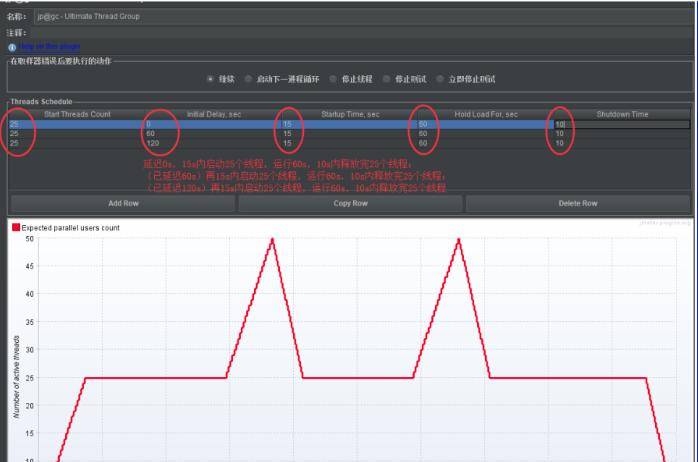The width and height of the screenshot is (698, 462).
Task: Click the 注释 comment input field
Action: [363, 32]
